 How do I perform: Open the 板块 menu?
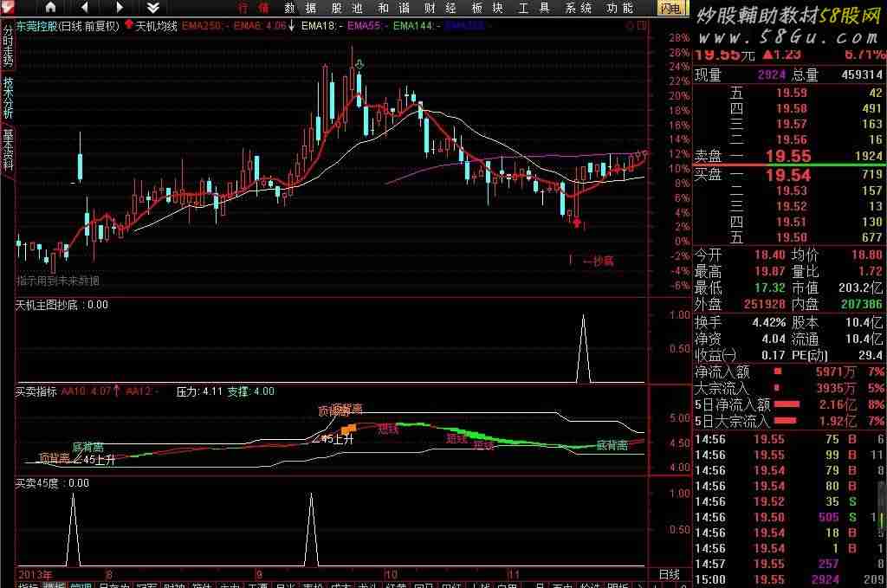coord(487,8)
